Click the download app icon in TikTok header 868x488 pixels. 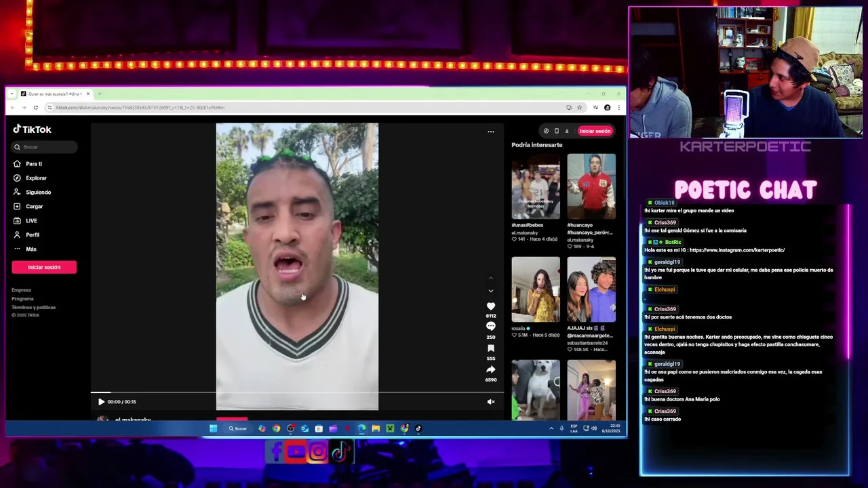[567, 131]
